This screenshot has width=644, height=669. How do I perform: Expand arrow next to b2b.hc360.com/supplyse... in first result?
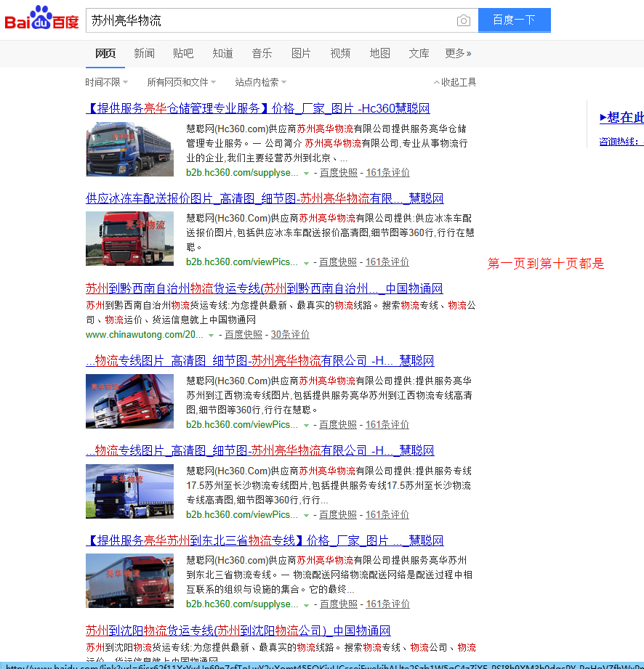coord(306,173)
